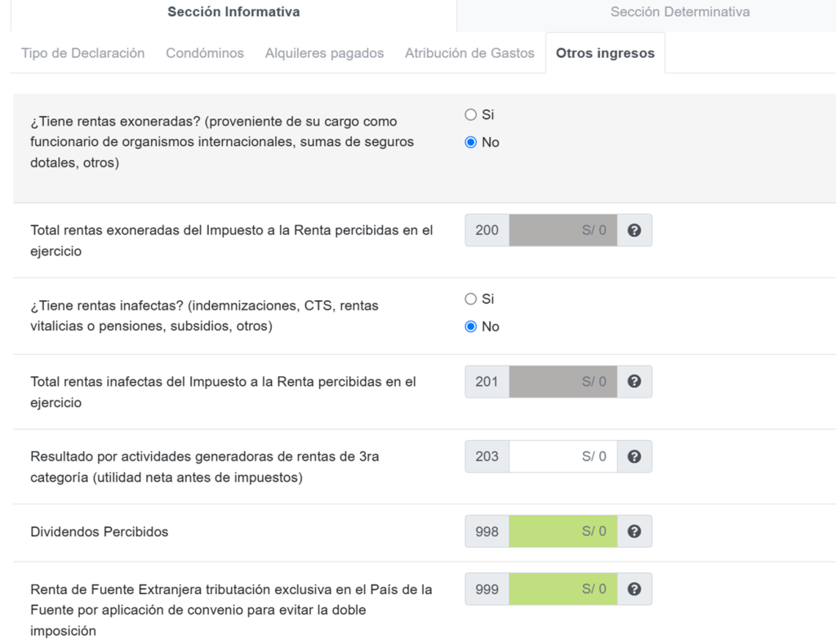Viewport: 836px width, 644px height.
Task: Click 'Resultado por actividades generadoras' label
Action: (205, 467)
